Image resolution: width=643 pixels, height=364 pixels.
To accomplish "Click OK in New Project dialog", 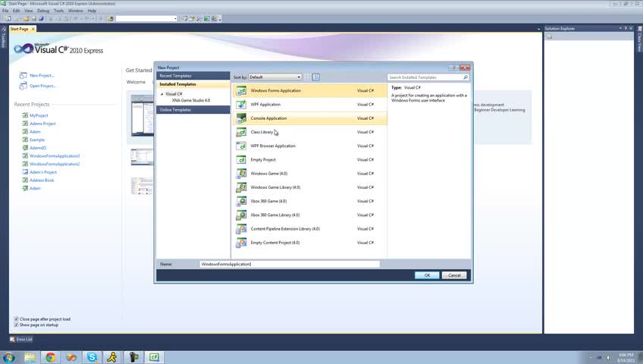I will point(427,275).
